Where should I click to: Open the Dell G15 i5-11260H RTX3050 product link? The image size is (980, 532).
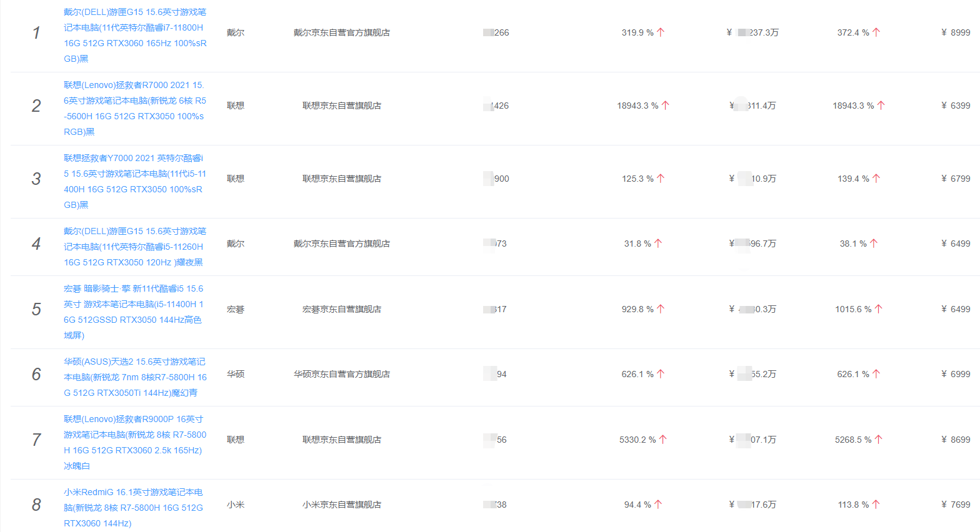point(135,247)
